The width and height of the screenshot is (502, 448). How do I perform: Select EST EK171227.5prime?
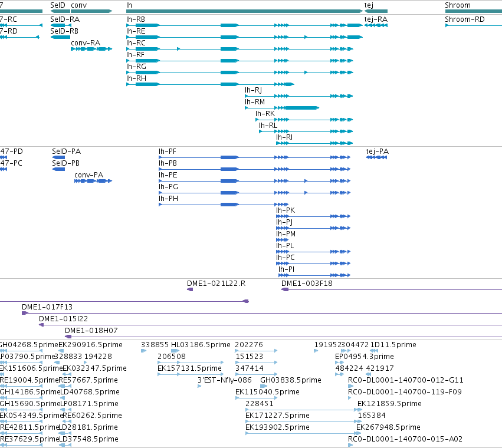(304, 421)
